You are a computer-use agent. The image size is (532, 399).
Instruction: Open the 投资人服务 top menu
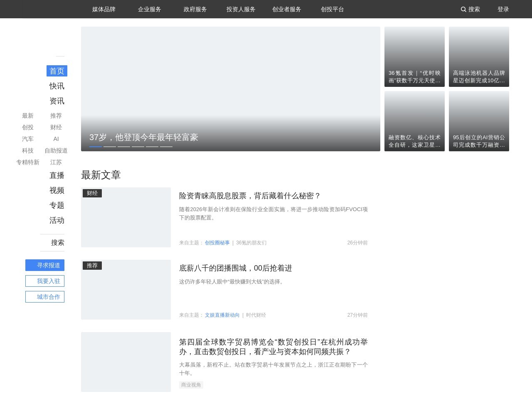point(241,9)
